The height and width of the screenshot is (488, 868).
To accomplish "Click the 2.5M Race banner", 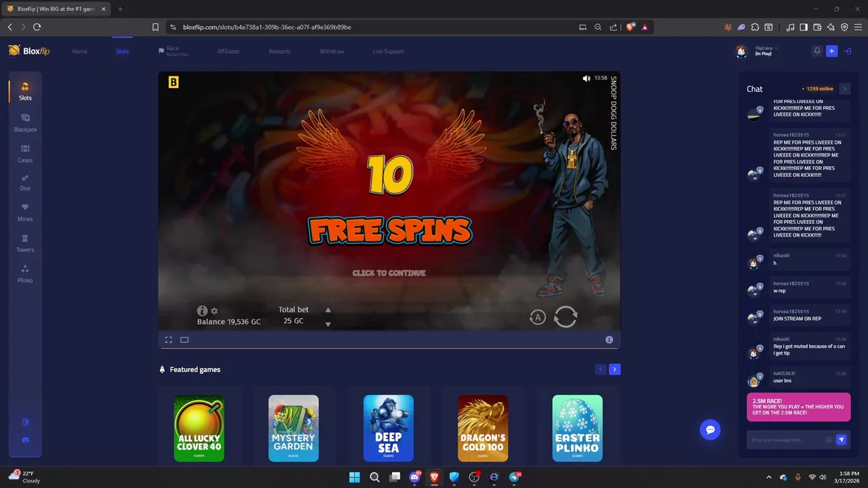I will click(x=799, y=407).
